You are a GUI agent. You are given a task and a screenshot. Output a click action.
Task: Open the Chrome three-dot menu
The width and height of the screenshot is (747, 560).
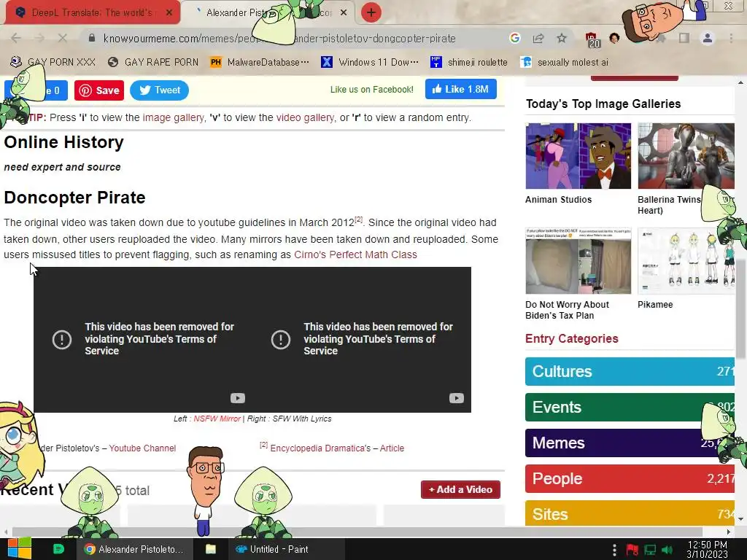[731, 38]
